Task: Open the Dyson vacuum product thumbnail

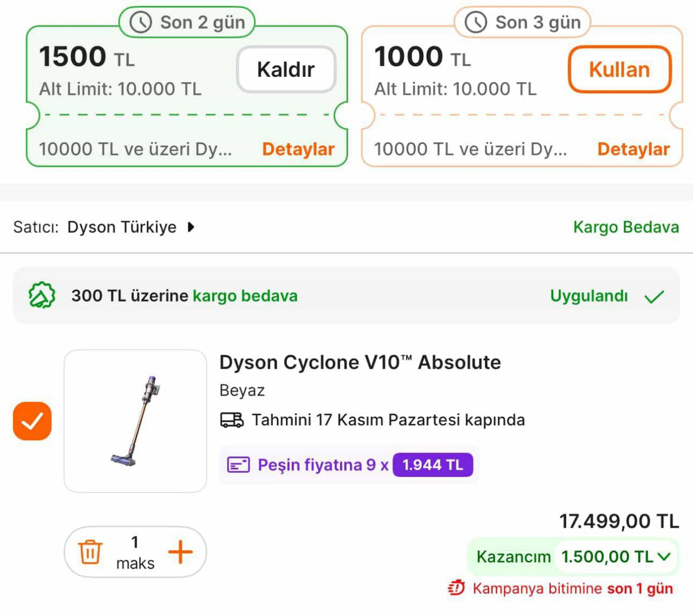Action: coord(135,421)
